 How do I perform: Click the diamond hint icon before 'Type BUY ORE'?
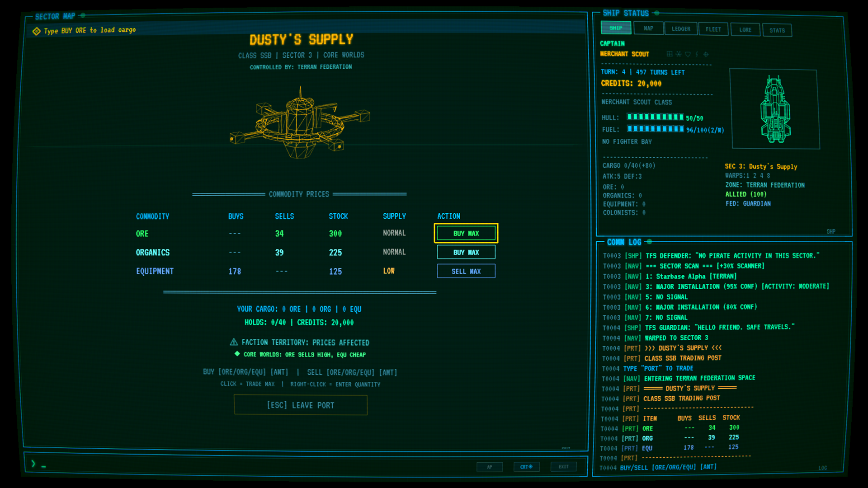36,31
